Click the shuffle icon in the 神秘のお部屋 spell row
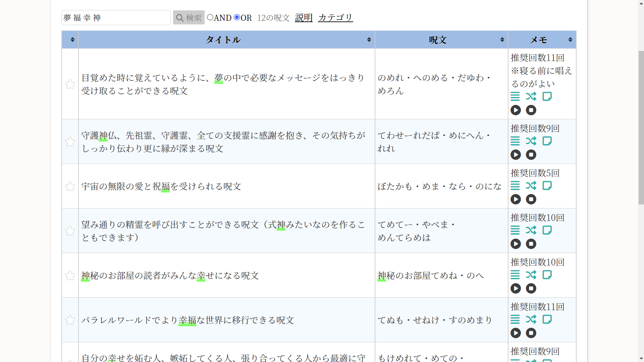 tap(531, 275)
